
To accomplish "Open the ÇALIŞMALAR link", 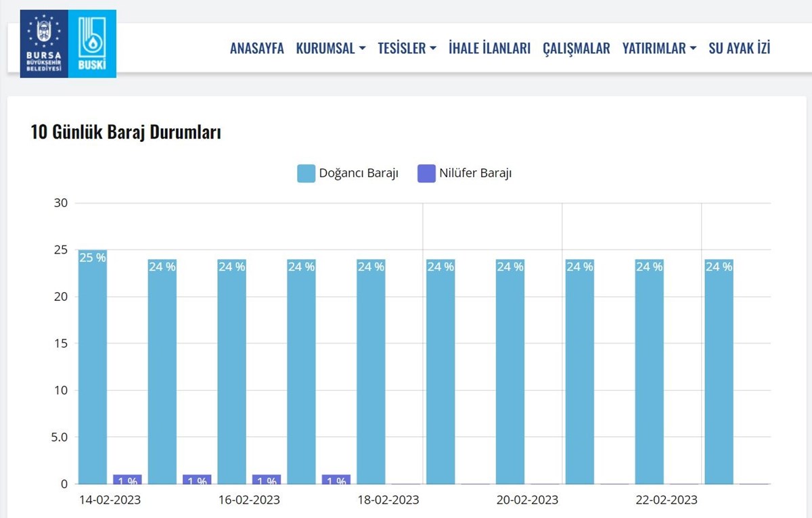I will pos(576,48).
